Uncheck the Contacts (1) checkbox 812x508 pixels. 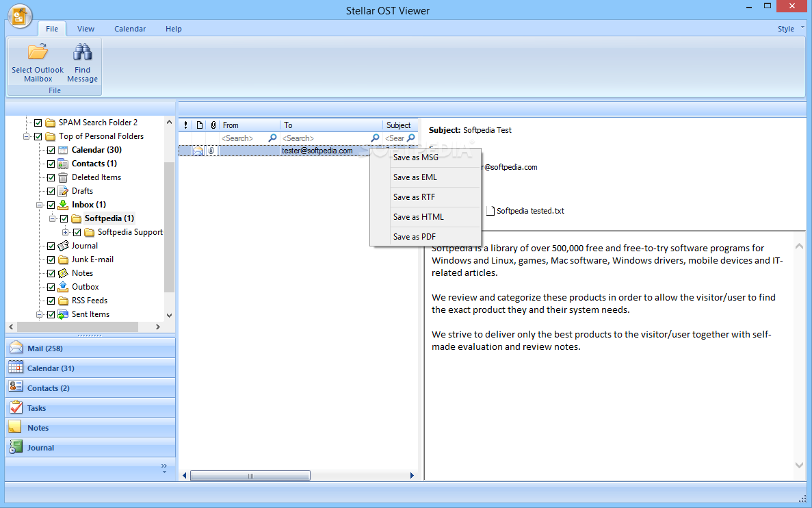tap(51, 164)
